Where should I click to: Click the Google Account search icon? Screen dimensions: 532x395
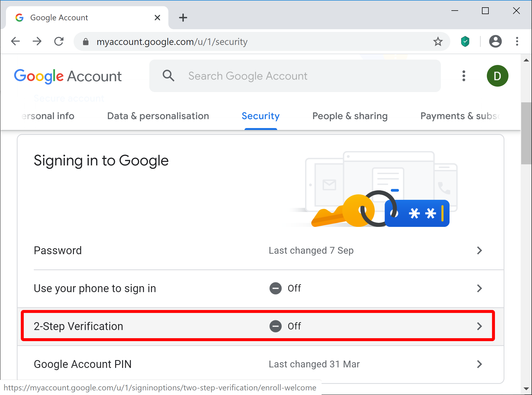click(168, 76)
